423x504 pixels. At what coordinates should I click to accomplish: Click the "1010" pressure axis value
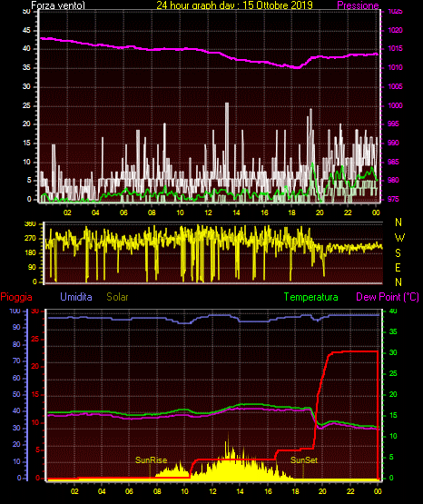pyautogui.click(x=395, y=67)
